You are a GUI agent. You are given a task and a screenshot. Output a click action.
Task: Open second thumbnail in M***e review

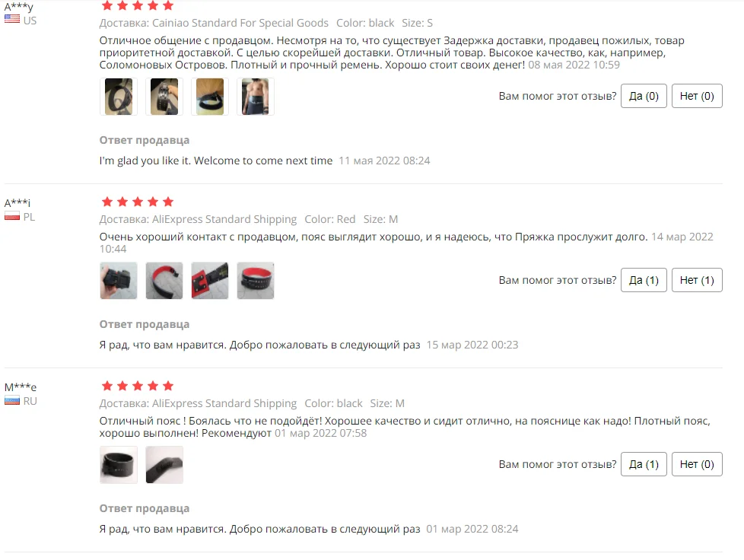point(164,465)
